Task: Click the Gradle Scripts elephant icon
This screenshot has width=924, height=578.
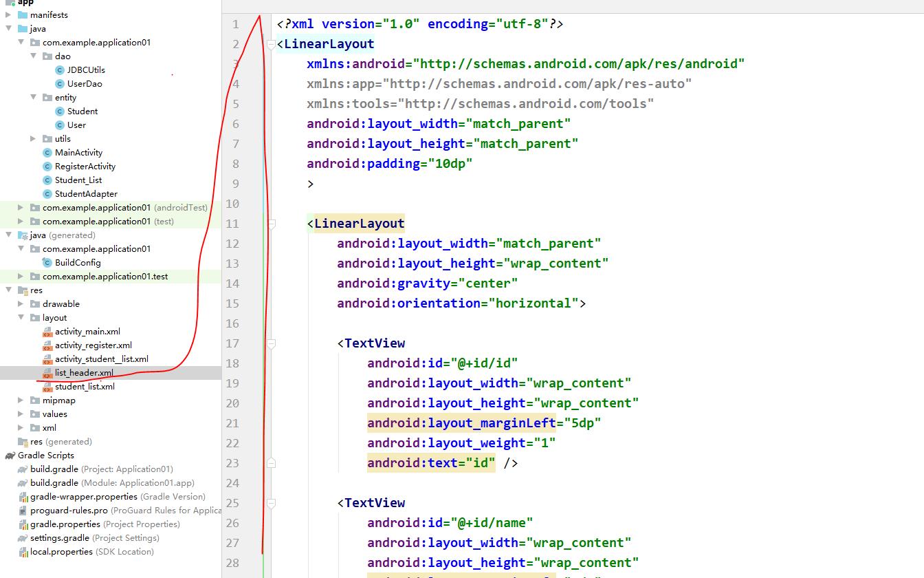Action: click(10, 455)
